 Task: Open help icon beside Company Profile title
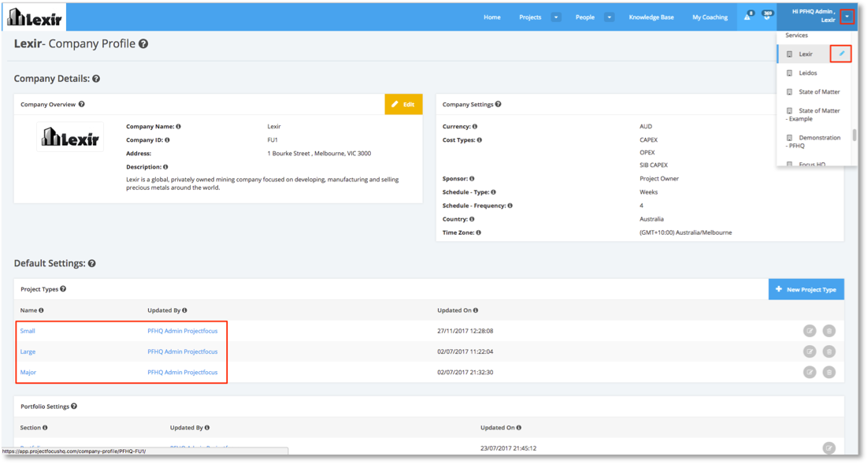pyautogui.click(x=143, y=44)
